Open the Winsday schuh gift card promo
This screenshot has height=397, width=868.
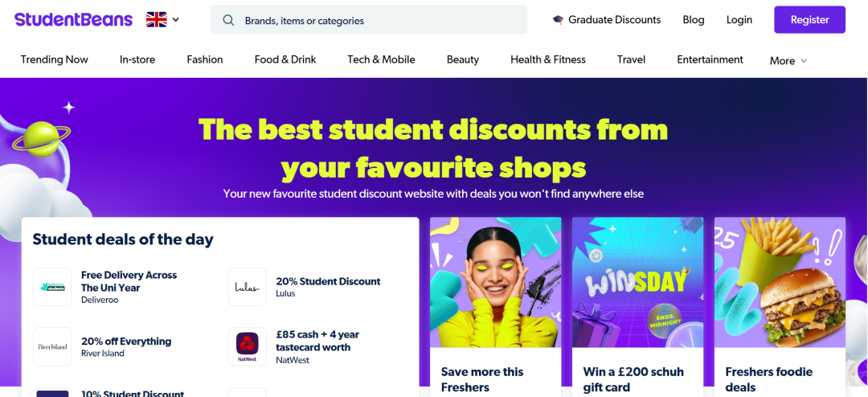click(x=637, y=305)
